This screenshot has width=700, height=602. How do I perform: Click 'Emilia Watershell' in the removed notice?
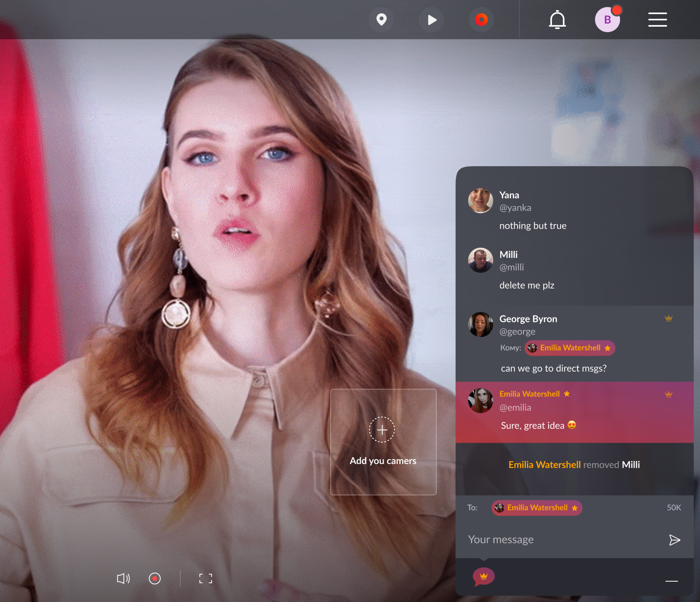545,465
